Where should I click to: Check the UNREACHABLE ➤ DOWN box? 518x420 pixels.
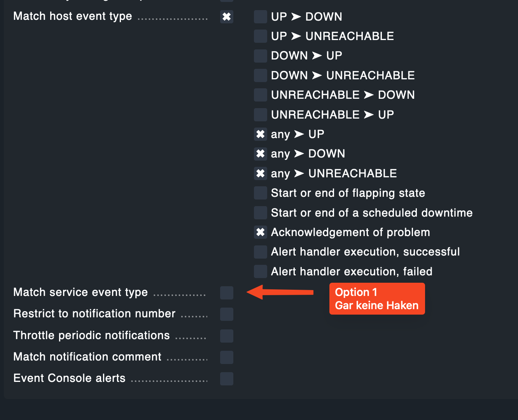260,95
